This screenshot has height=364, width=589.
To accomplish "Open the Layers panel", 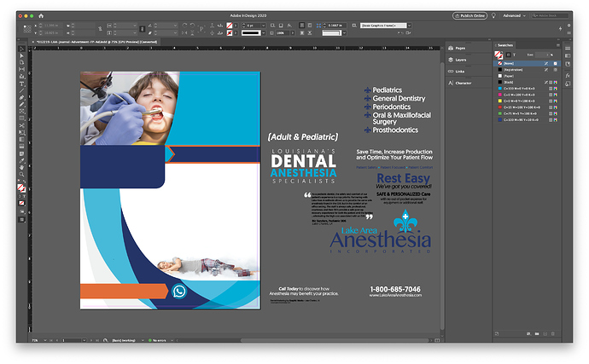I will coord(461,60).
